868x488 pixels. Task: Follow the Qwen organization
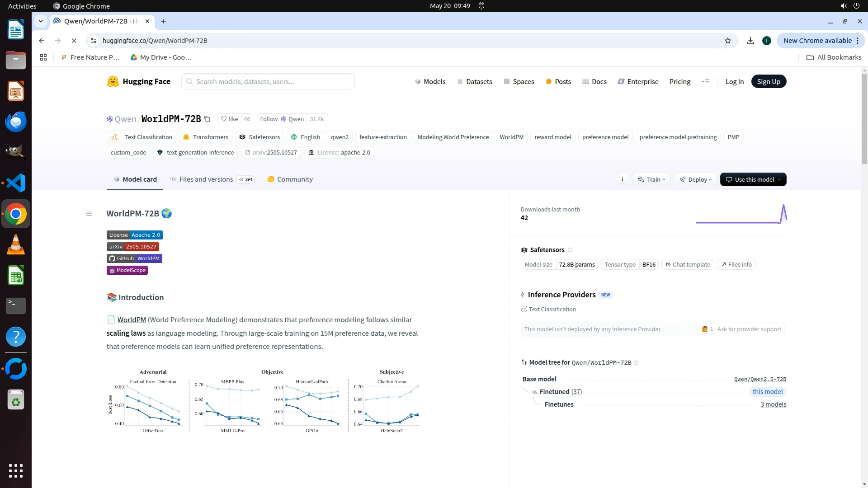(281, 119)
